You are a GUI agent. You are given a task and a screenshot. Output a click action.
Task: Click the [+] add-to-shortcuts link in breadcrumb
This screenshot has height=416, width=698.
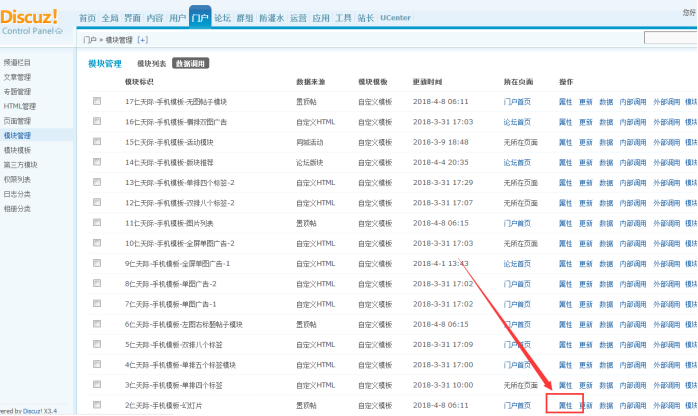(142, 40)
